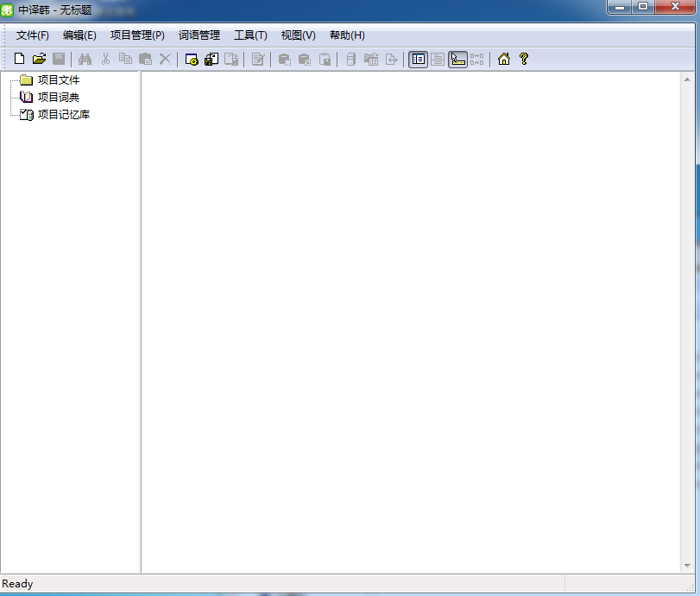Screen dimensions: 700x596
Task: Open the 文件(F) menu
Action: pos(33,35)
